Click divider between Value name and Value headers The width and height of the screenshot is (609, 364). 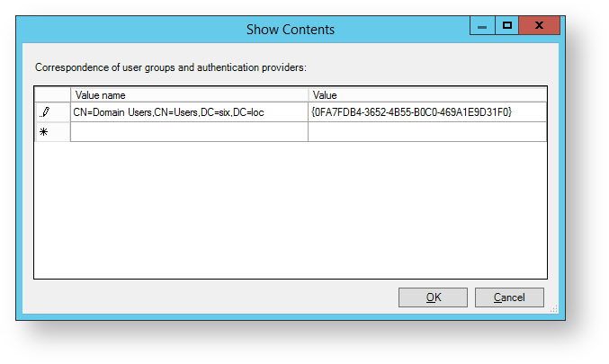(308, 94)
